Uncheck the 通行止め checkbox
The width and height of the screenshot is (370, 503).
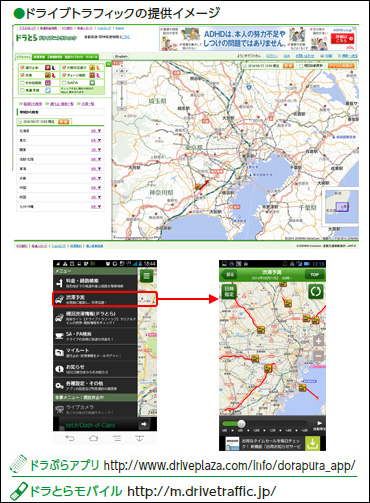click(22, 68)
